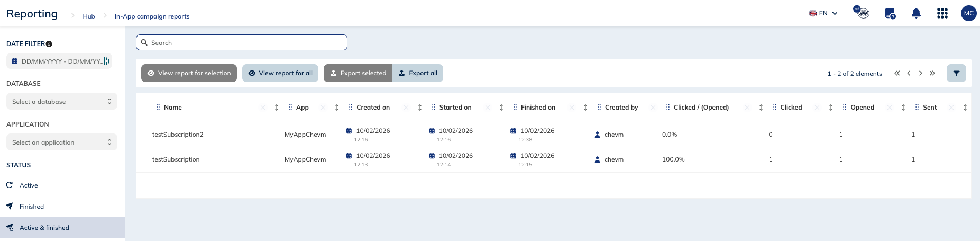
Task: Click Export all button
Action: click(x=418, y=73)
